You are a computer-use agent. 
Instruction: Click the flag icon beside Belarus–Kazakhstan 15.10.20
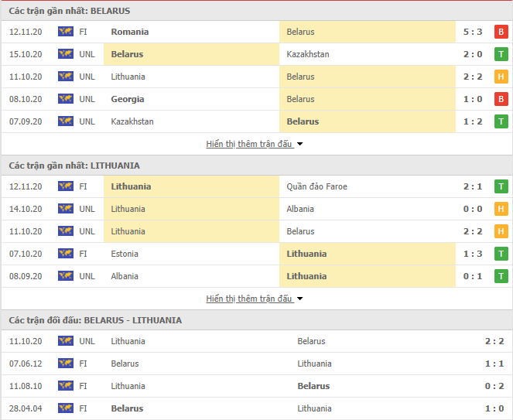[x=66, y=54]
